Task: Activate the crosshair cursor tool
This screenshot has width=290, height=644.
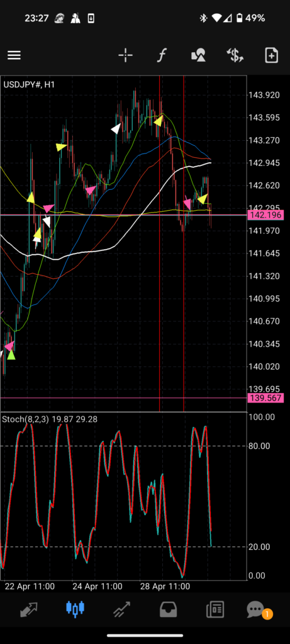Action: [x=125, y=55]
